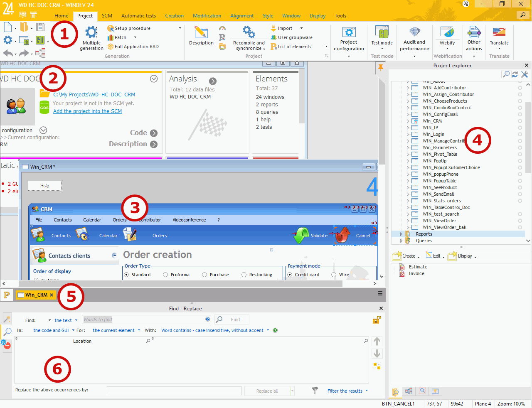Viewport: 532px width, 408px height.
Task: Expand the Reports tree node
Action: pos(401,234)
